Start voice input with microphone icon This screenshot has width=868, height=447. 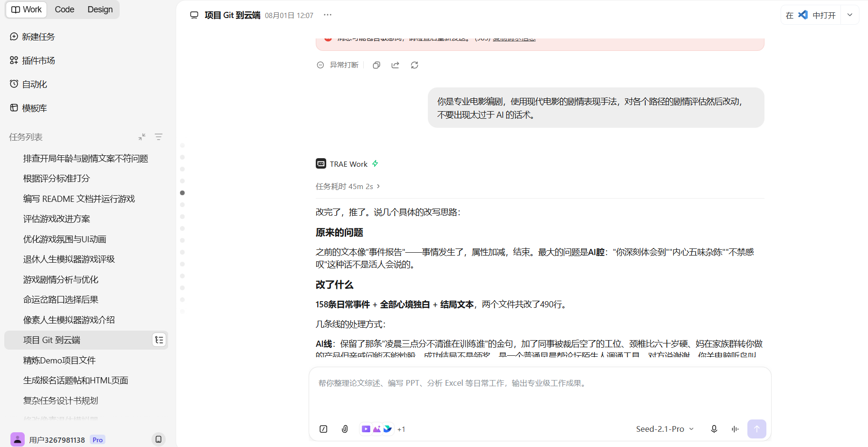click(714, 429)
